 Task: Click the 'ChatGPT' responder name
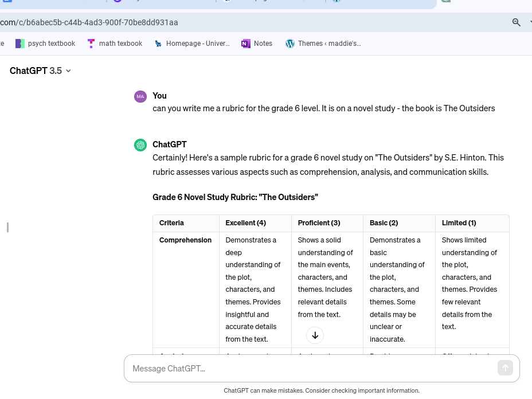170,144
